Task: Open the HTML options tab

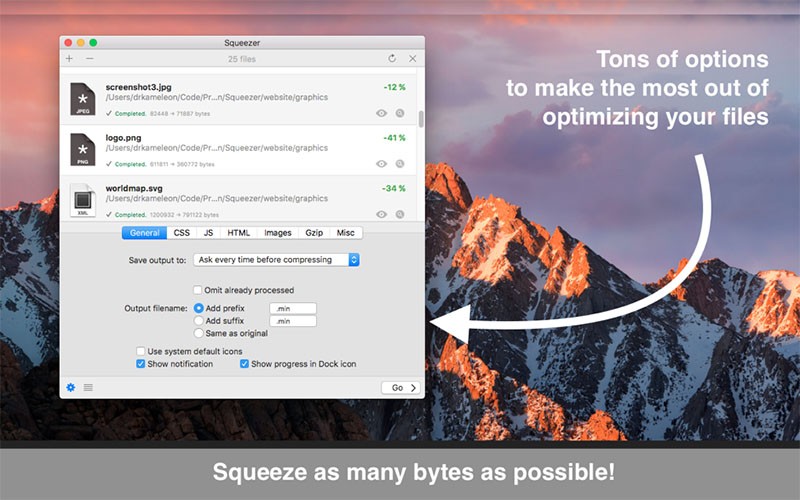Action: pyautogui.click(x=238, y=233)
